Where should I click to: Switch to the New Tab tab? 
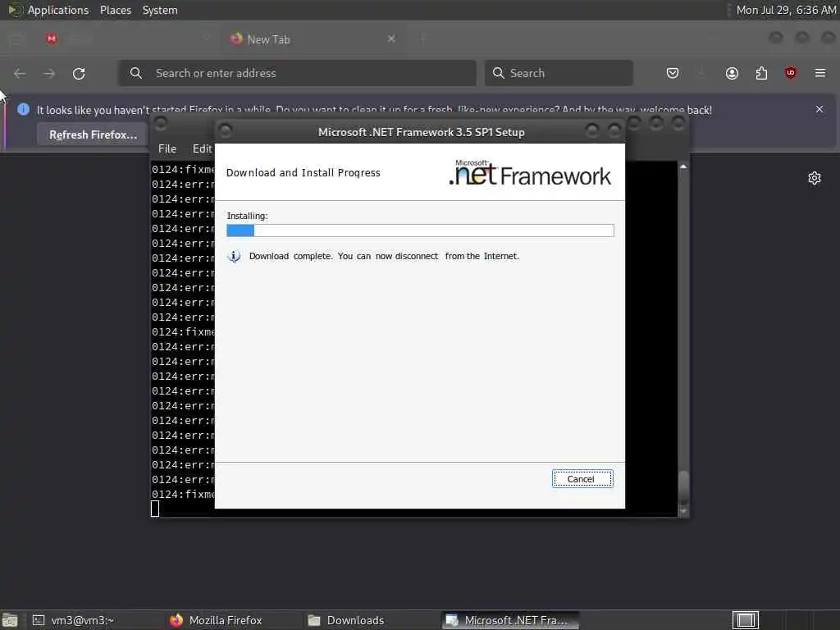click(313, 39)
